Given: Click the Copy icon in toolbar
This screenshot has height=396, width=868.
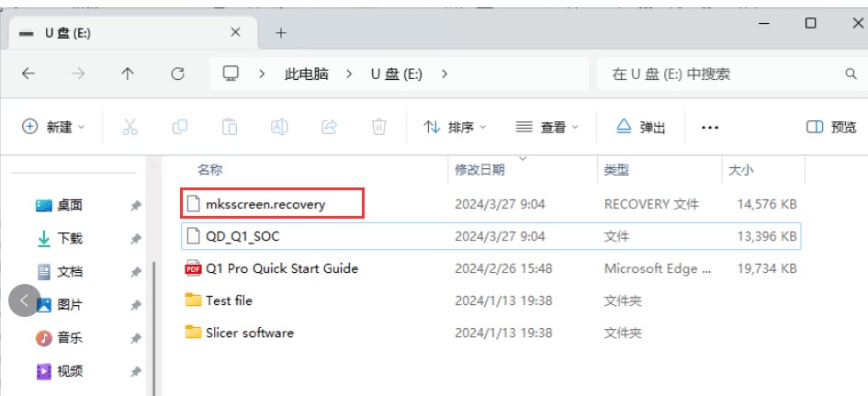Looking at the screenshot, I should click(180, 127).
